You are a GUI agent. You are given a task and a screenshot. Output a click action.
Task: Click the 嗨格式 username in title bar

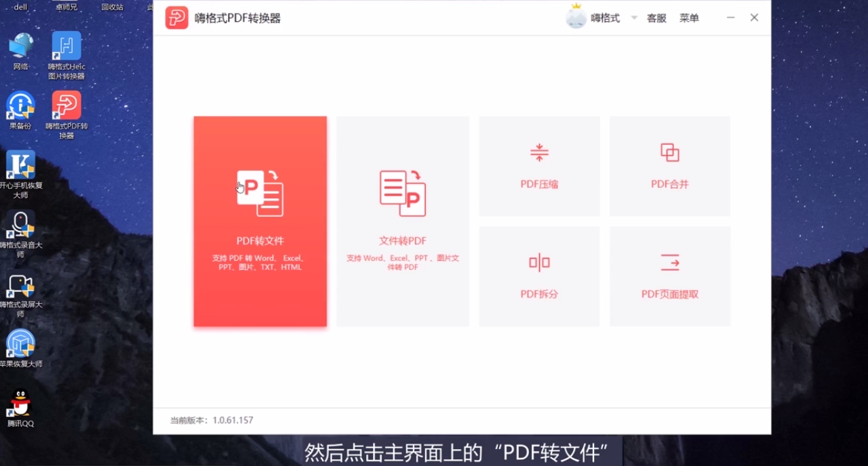pos(606,18)
